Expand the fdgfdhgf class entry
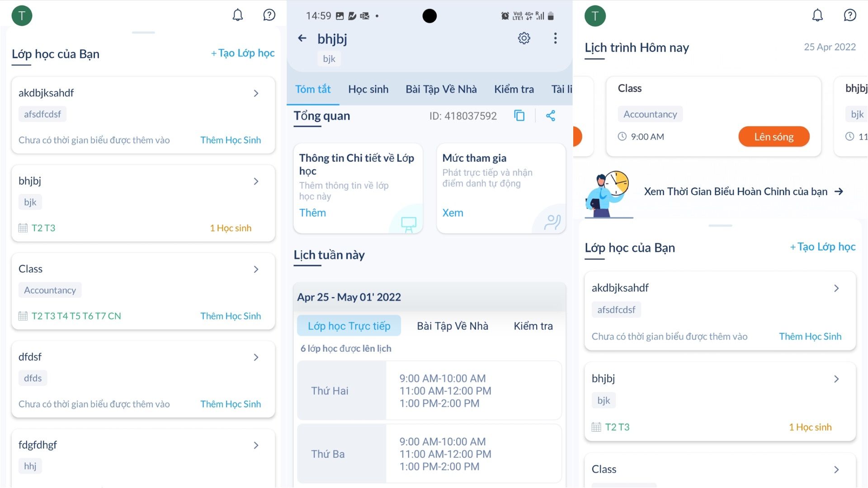 pyautogui.click(x=256, y=445)
